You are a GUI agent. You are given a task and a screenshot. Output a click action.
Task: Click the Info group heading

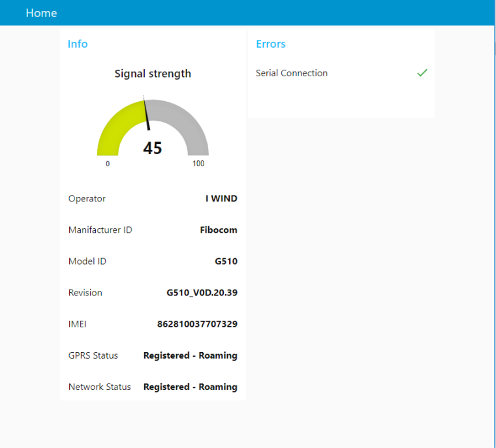tap(78, 44)
